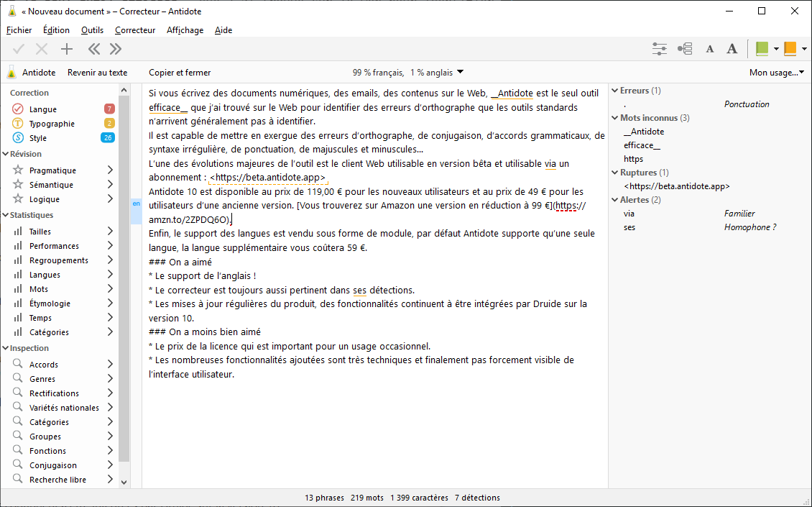The image size is (812, 507).
Task: Open the settings sliders icon
Action: coord(659,49)
